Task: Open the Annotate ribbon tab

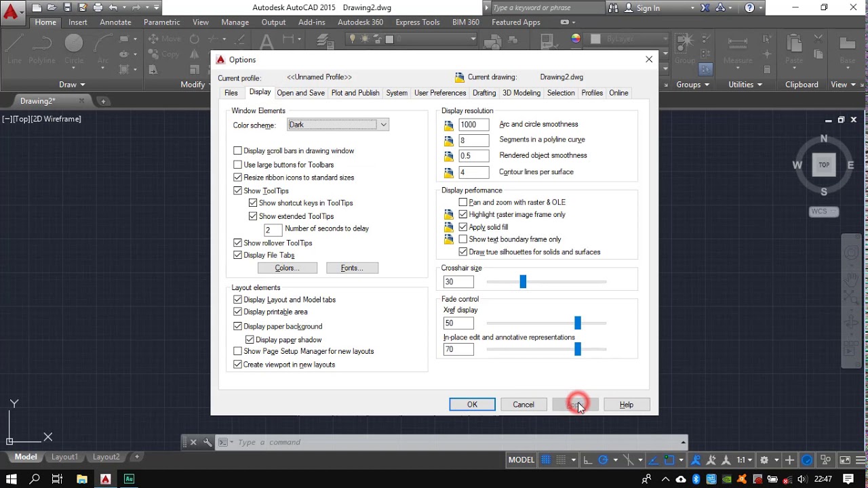Action: 115,22
